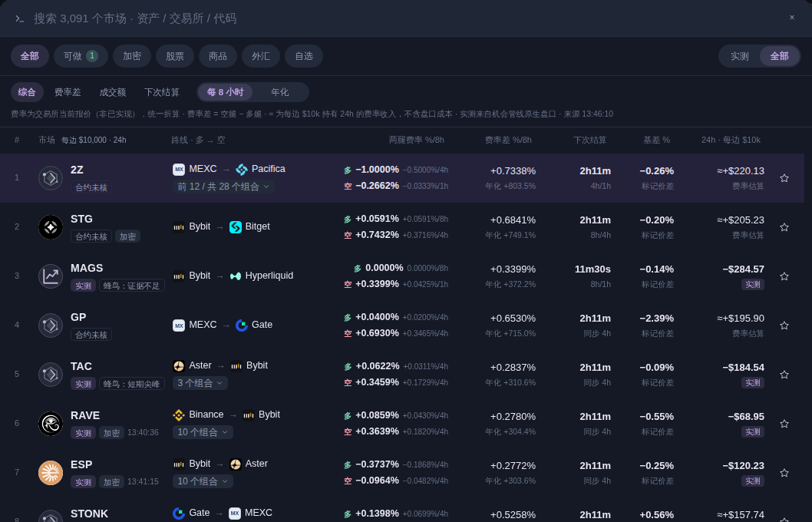Click the TAC asset logo
Screen dimensions: 812x522
(51, 375)
